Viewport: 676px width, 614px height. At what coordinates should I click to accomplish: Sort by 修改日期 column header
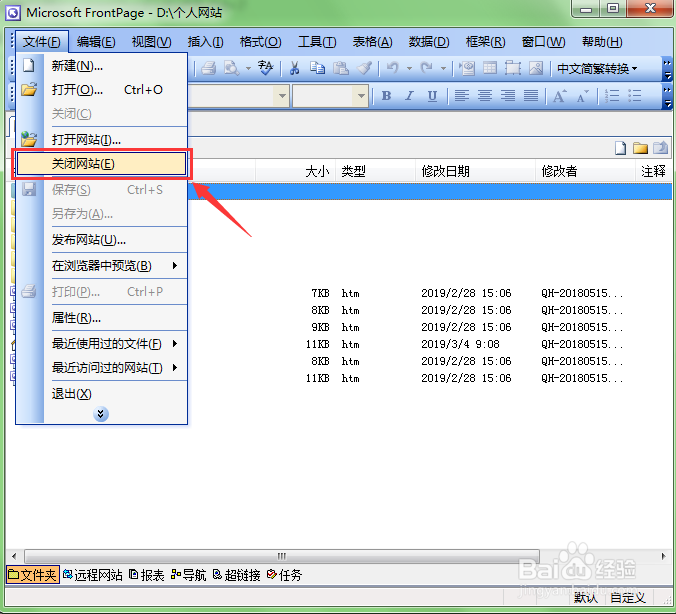tap(476, 171)
